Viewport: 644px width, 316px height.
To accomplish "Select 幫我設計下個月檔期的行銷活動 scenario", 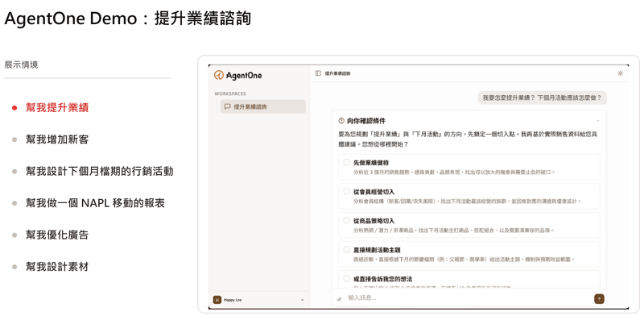I will (x=99, y=171).
